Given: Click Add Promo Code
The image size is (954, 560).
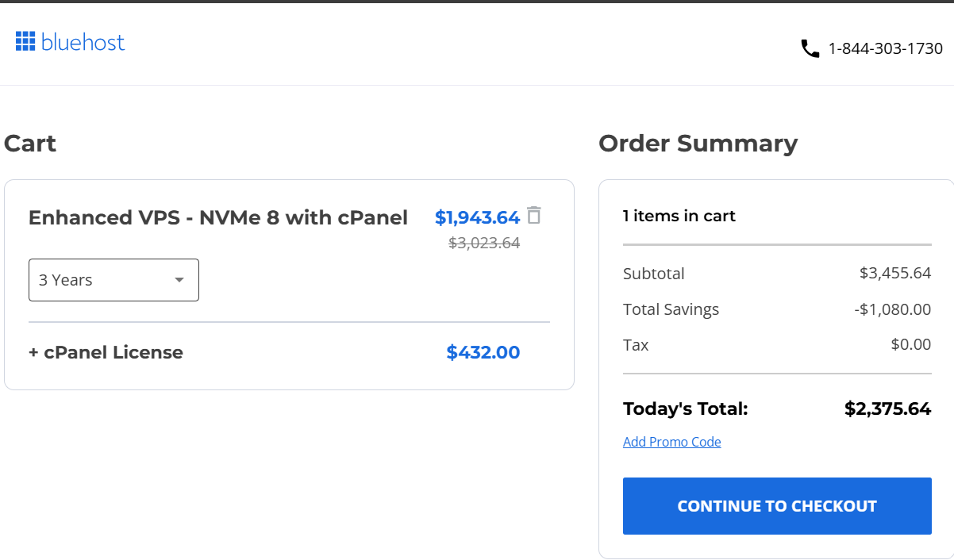Looking at the screenshot, I should click(x=671, y=442).
